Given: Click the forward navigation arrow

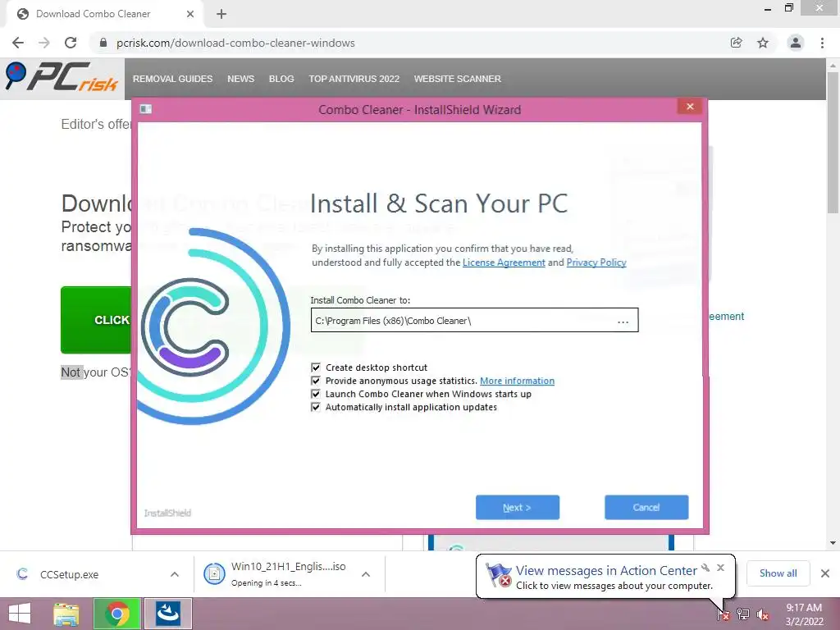Looking at the screenshot, I should 44,43.
